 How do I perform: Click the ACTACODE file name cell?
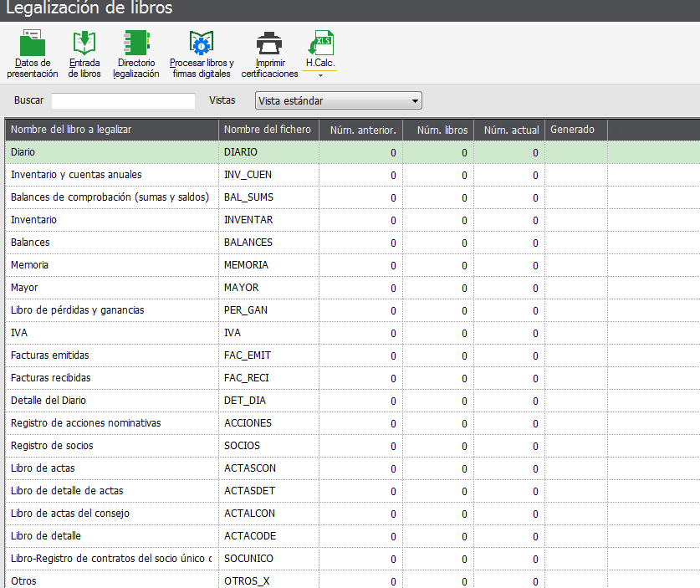268,536
